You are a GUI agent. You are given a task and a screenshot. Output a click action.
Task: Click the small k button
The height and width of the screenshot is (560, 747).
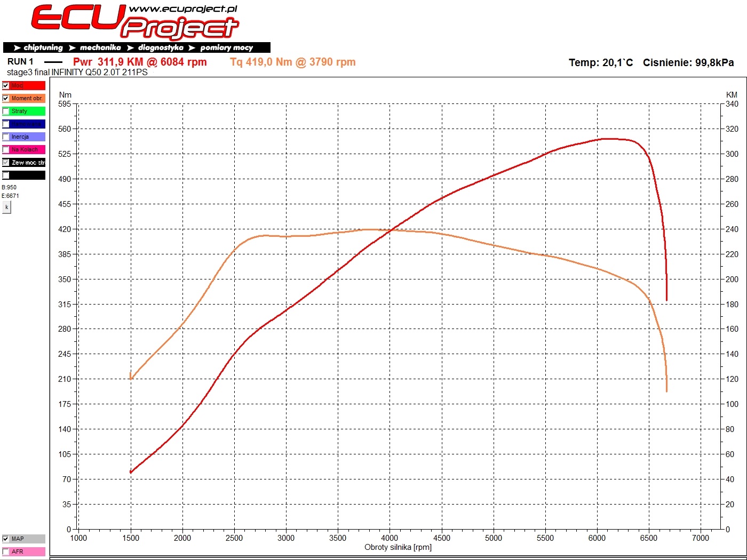pyautogui.click(x=6, y=207)
